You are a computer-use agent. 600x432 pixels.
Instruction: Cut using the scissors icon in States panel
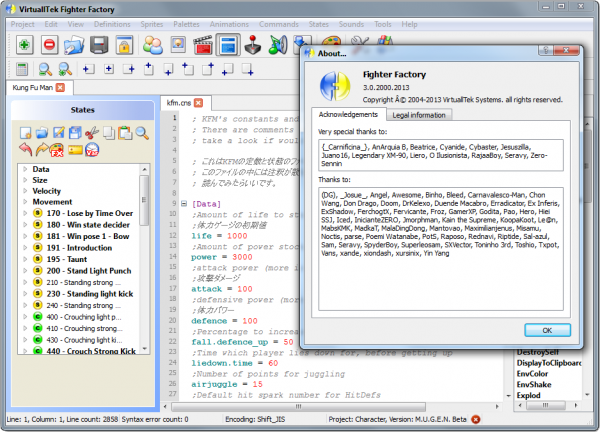(x=92, y=133)
